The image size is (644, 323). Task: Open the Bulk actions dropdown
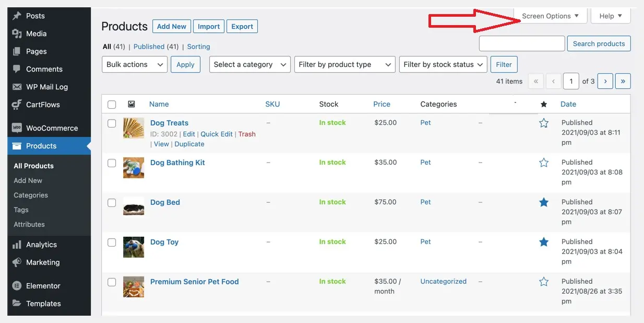click(x=134, y=64)
